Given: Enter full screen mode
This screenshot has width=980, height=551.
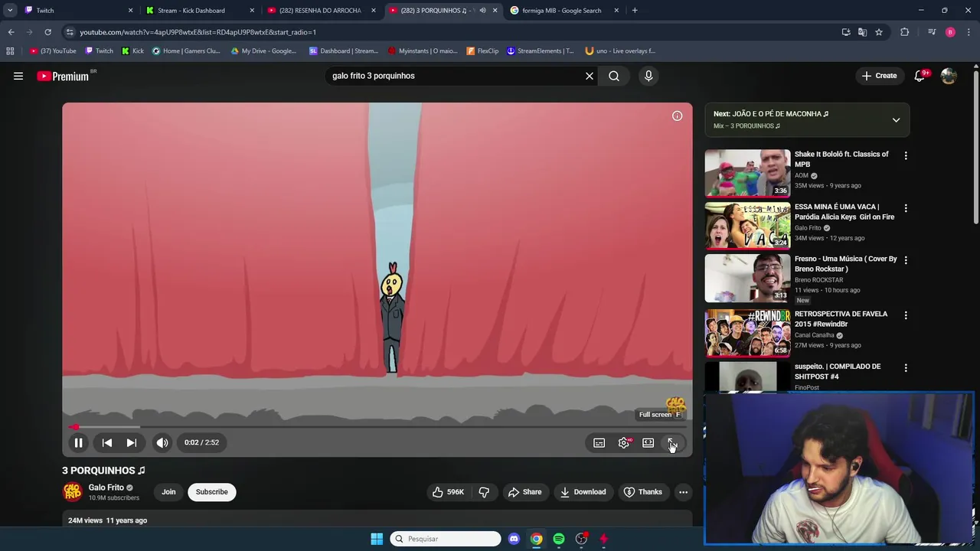Looking at the screenshot, I should point(671,443).
